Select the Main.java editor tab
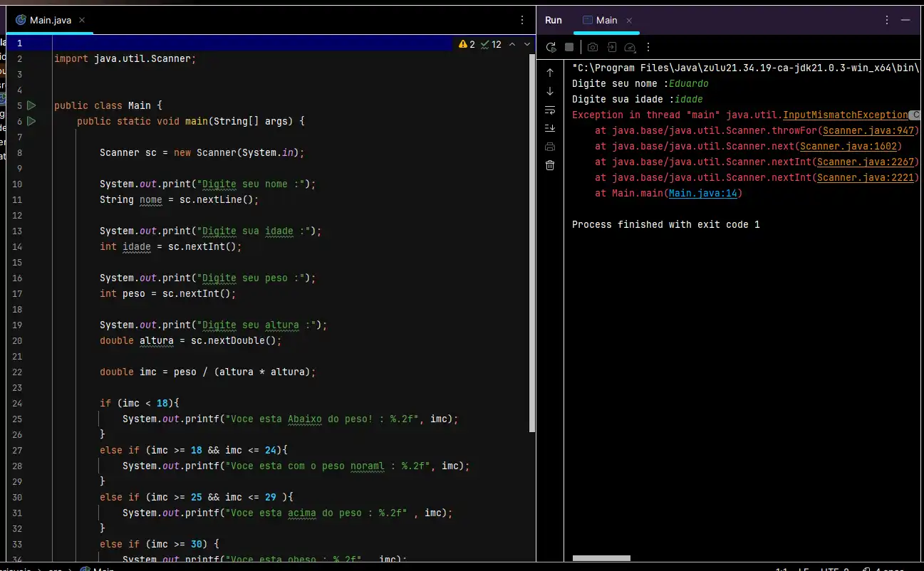 (x=51, y=20)
